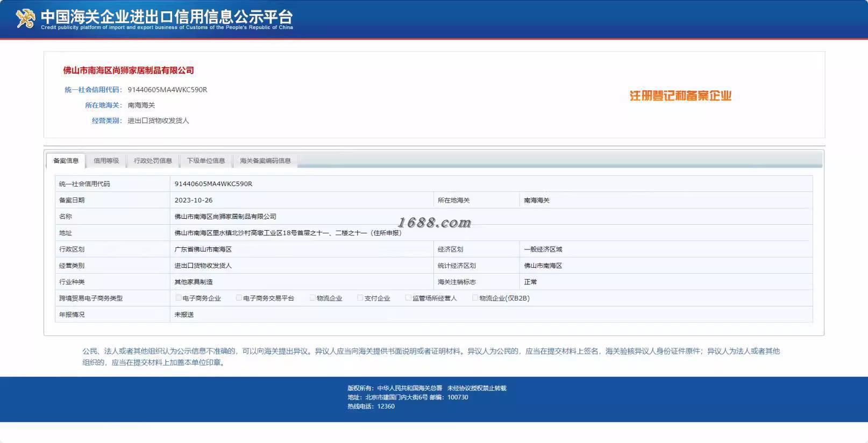Click the 广东省佛山市南海区 cell
The image size is (868, 443).
(203, 249)
